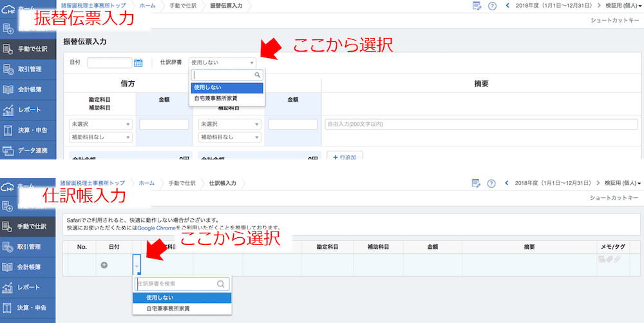Viewport: 644px width, 323px height.
Task: Click the blue chevron dropdown in the 仕訳帳 row
Action: 137,265
